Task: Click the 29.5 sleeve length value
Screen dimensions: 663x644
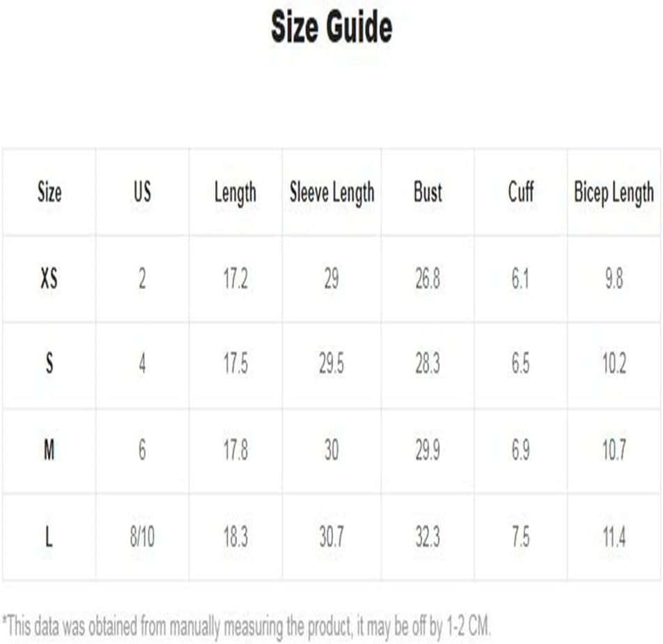Action: click(331, 363)
